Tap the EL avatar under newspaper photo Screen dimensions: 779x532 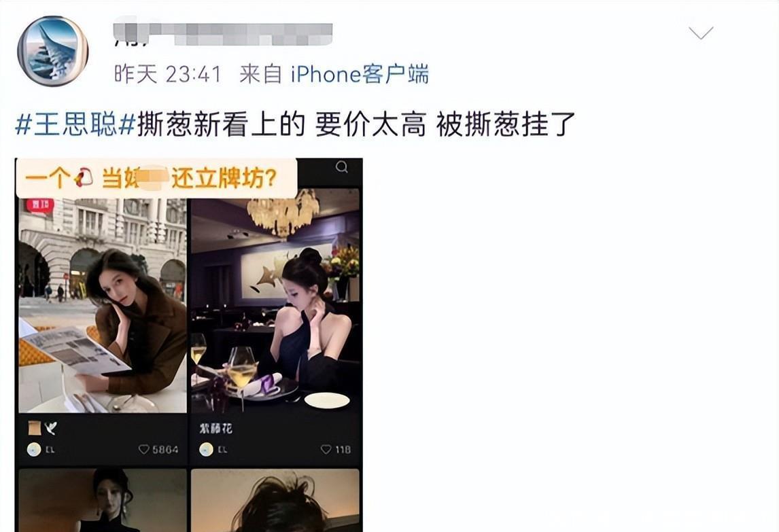coord(34,450)
